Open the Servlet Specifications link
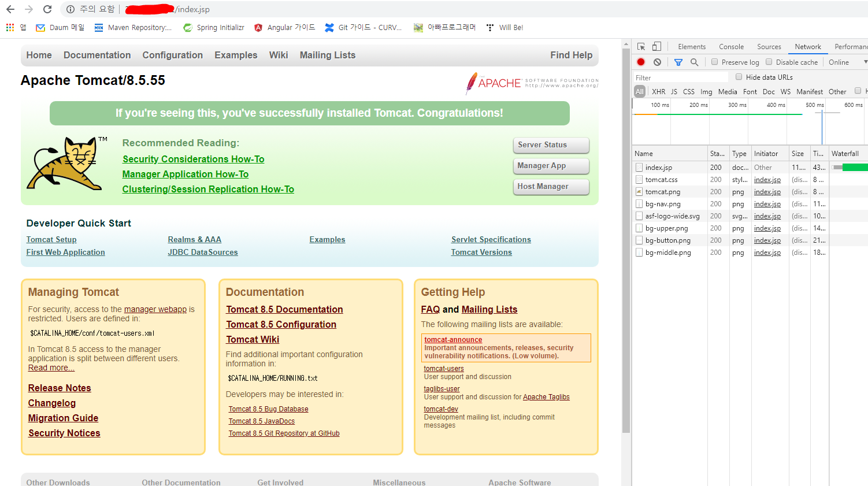 [491, 239]
